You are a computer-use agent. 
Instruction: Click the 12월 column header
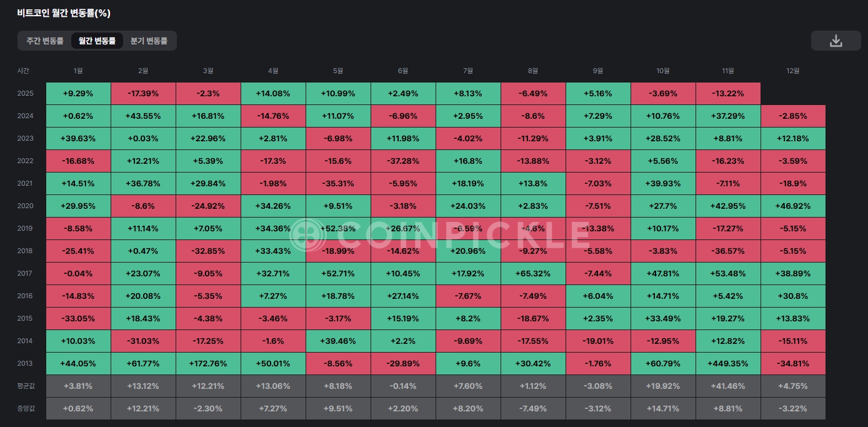coord(792,71)
